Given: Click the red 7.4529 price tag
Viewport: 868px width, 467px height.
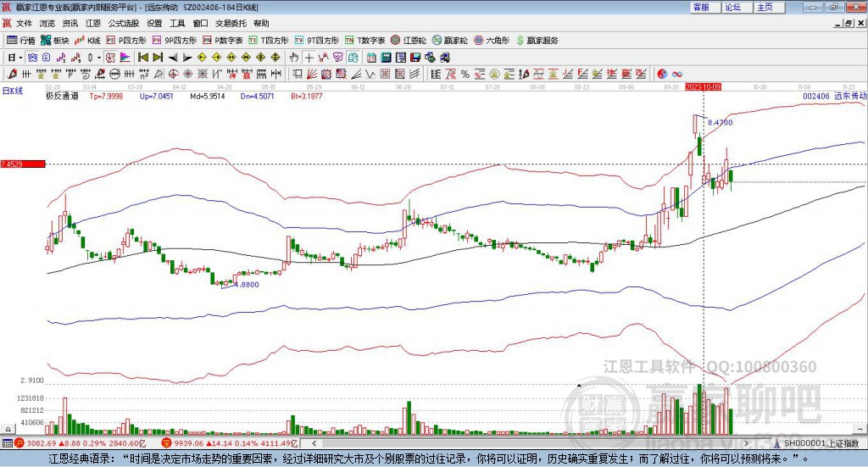Looking at the screenshot, I should click(23, 164).
